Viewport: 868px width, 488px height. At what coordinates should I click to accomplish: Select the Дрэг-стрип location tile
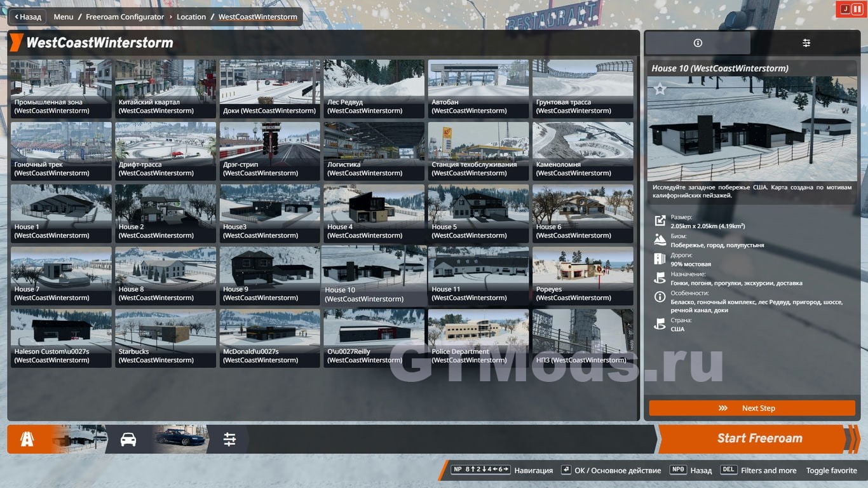269,151
